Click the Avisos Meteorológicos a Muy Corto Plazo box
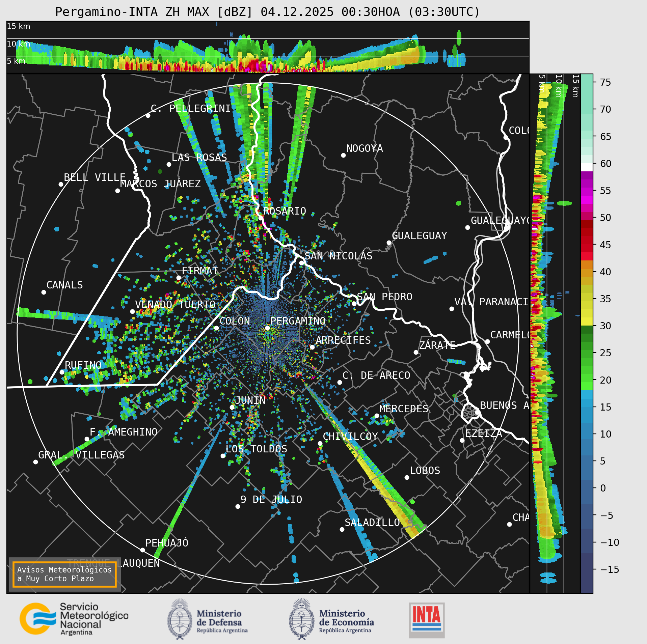 click(x=64, y=574)
